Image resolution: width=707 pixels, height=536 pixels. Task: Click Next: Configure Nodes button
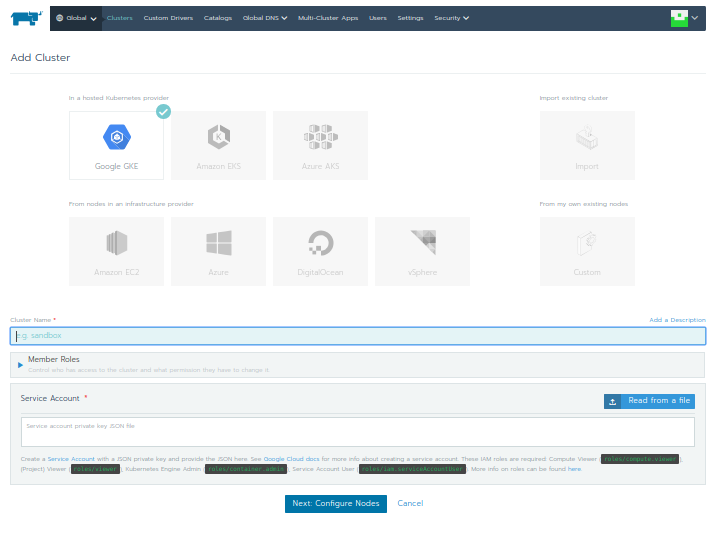tap(336, 504)
